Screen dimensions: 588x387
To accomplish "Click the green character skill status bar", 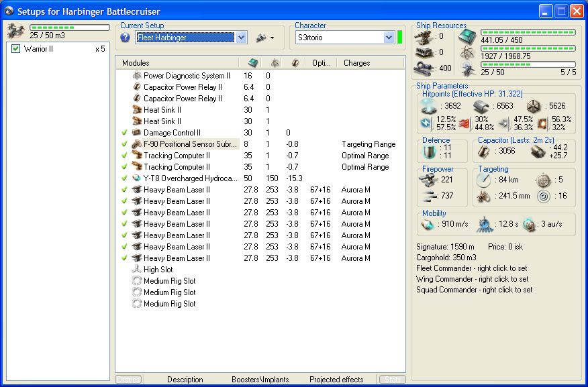I will click(400, 38).
